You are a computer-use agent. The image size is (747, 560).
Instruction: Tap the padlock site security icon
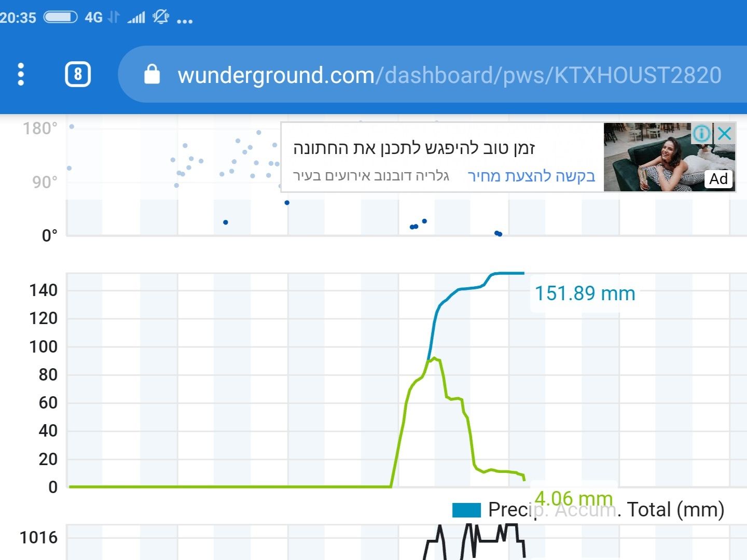point(151,75)
